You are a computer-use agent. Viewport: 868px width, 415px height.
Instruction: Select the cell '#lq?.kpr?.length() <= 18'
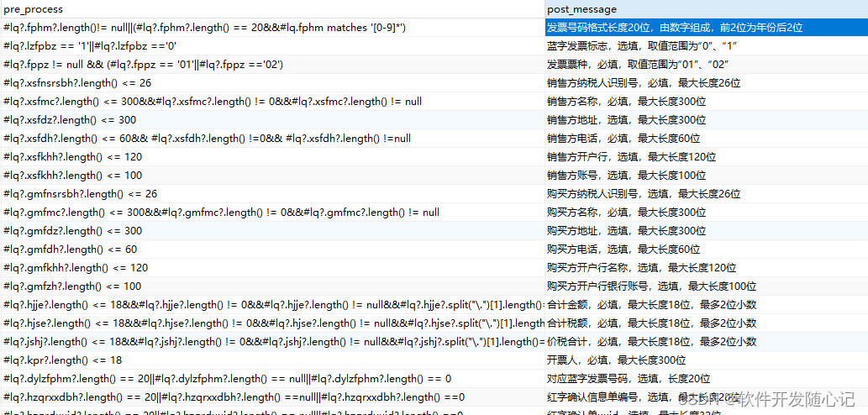click(x=272, y=360)
